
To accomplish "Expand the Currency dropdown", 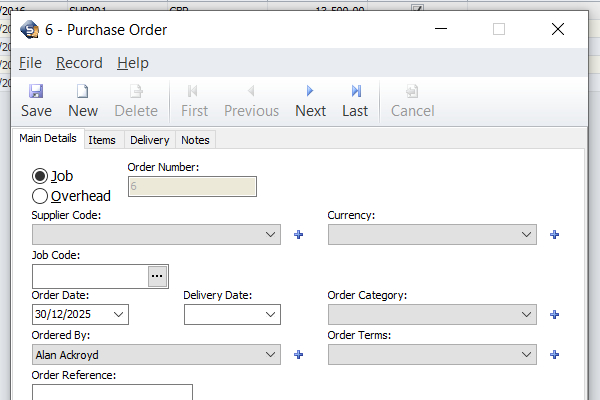I will click(x=527, y=235).
